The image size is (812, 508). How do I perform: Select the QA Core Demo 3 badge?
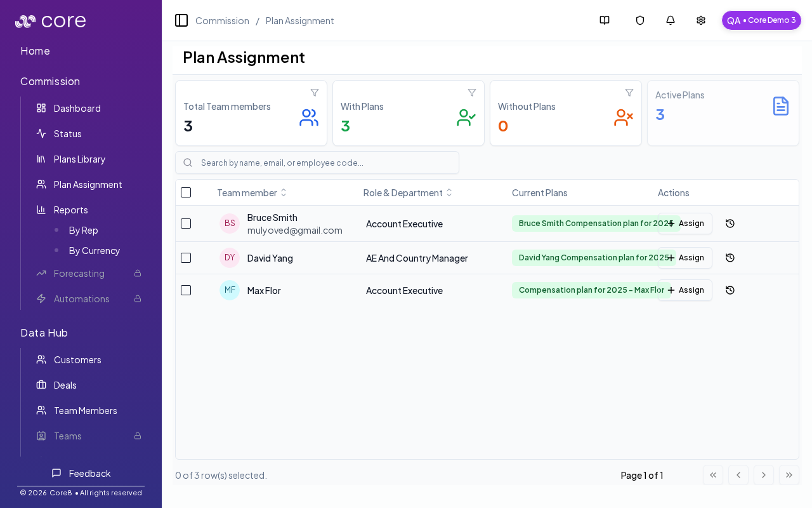[x=761, y=20]
